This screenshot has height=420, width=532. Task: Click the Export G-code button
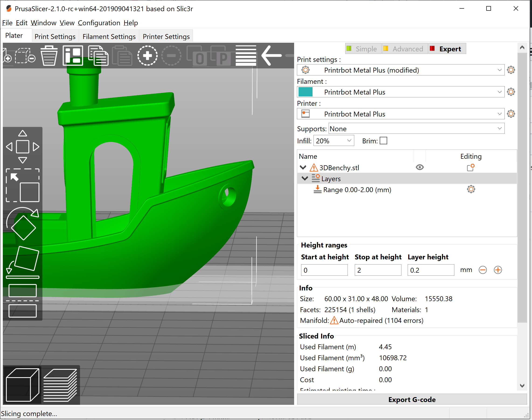point(412,400)
